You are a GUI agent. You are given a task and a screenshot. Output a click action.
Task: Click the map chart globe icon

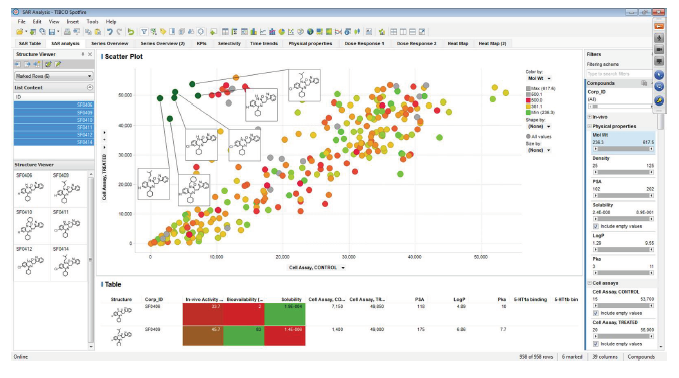click(310, 32)
